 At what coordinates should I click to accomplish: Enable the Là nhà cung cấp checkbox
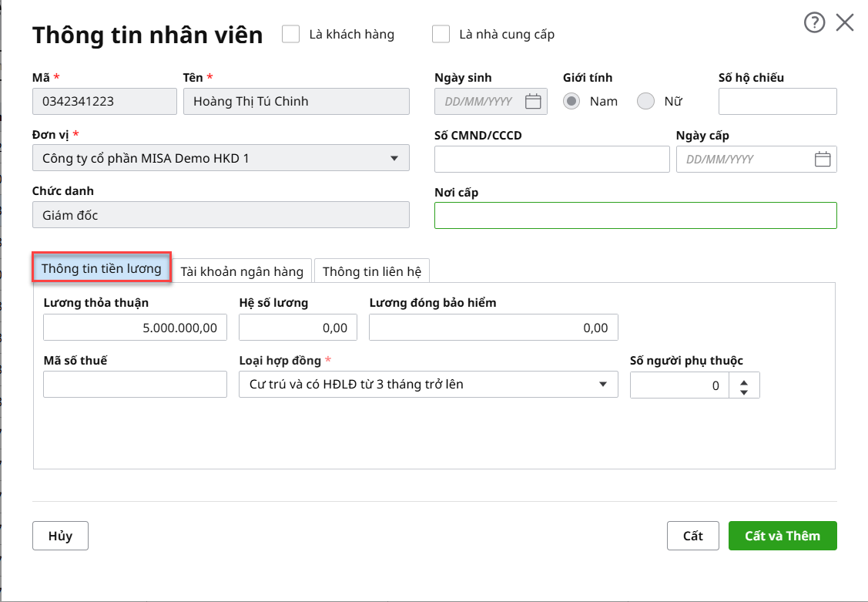coord(441,34)
